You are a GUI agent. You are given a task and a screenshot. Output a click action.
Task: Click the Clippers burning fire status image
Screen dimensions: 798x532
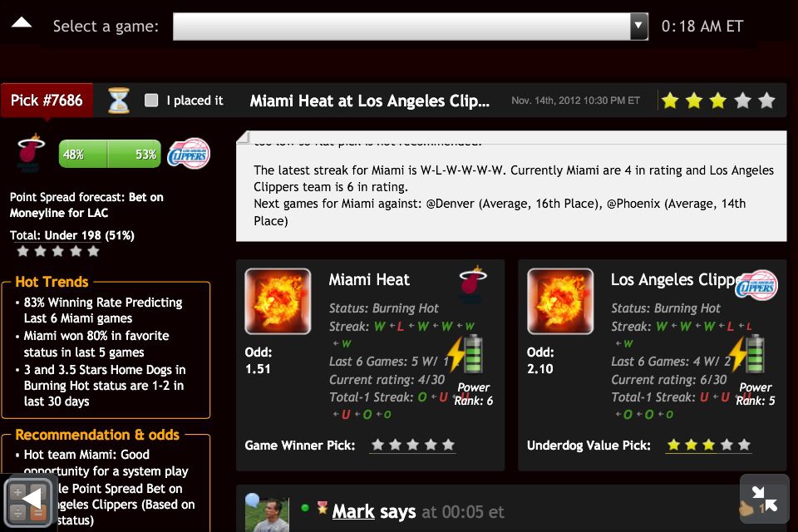click(560, 301)
